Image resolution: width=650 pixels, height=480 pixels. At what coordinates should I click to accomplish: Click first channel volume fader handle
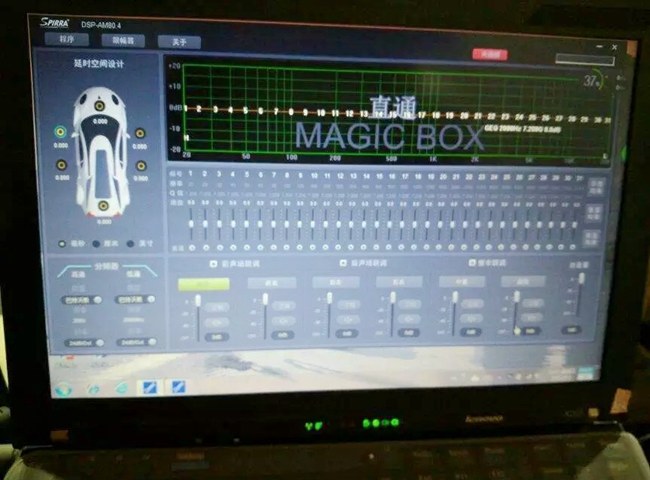point(198,300)
